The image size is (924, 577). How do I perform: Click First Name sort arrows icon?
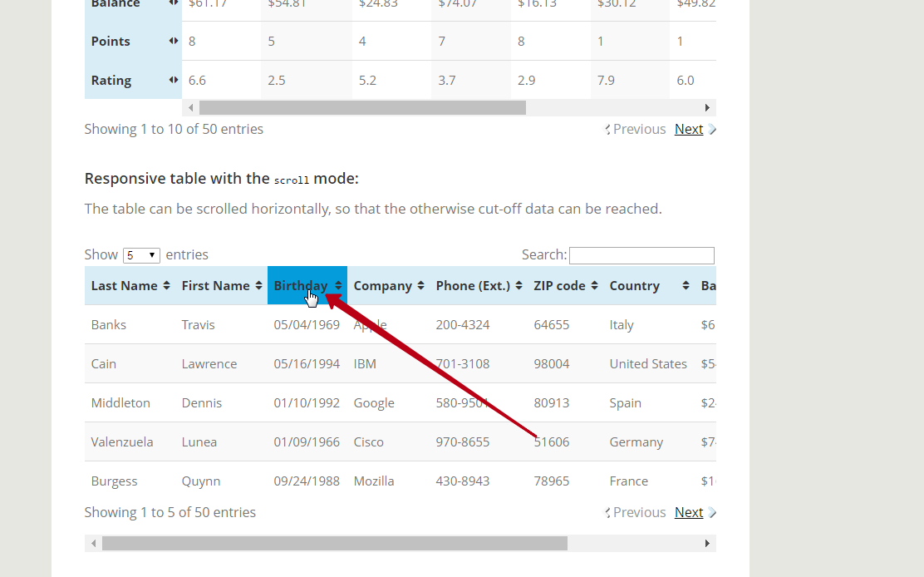258,286
